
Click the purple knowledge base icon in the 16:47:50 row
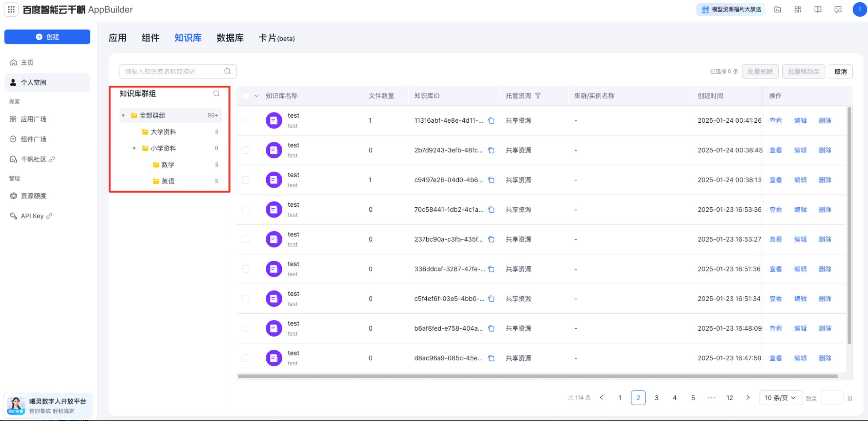click(274, 358)
